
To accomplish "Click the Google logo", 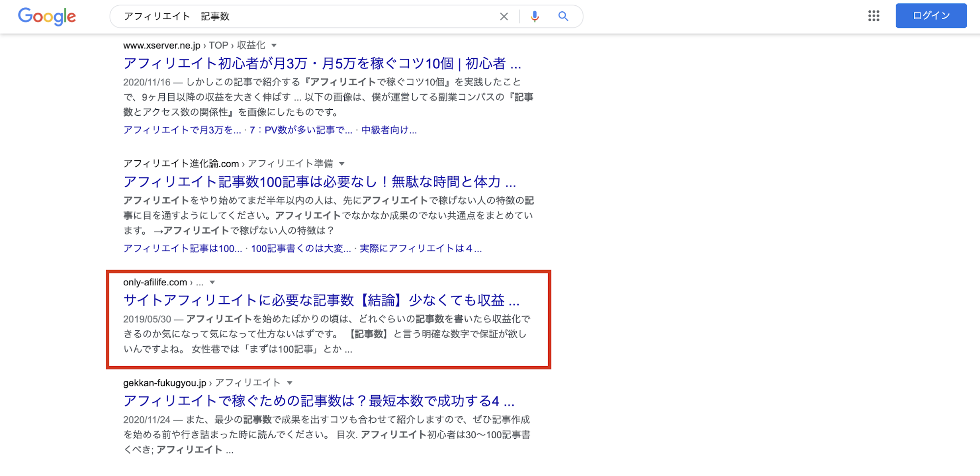I will (47, 17).
